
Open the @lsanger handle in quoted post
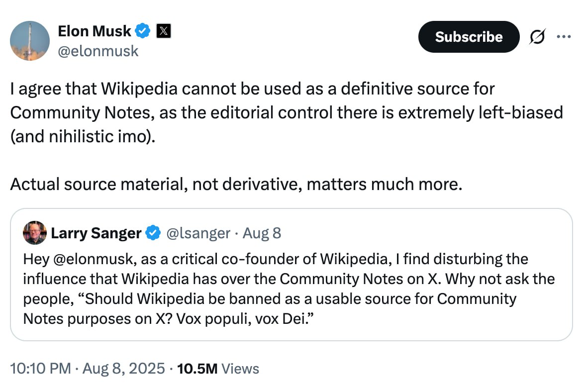point(198,233)
